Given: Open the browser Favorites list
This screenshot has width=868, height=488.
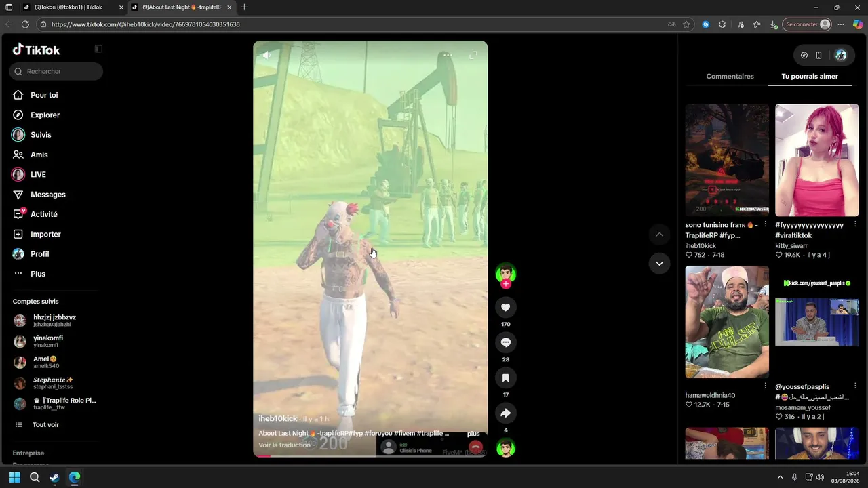Looking at the screenshot, I should 757,24.
